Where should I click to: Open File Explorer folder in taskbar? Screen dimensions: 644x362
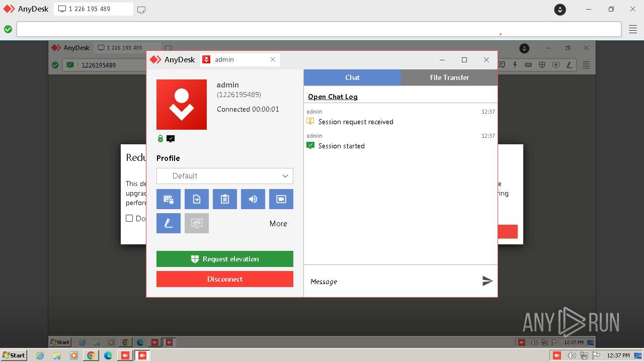pos(57,355)
